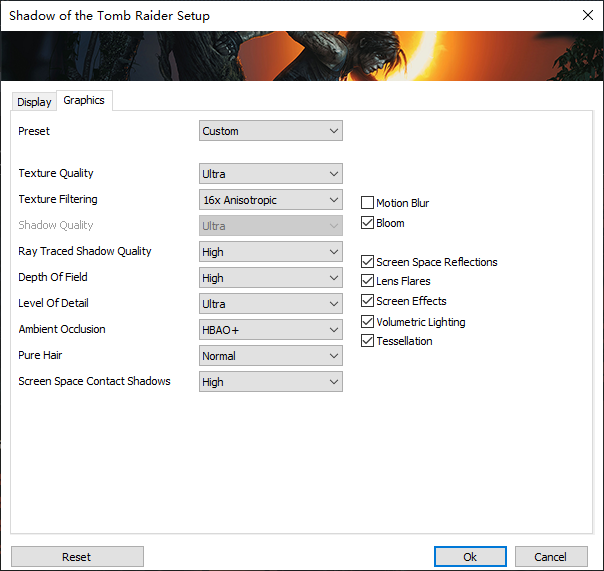The height and width of the screenshot is (571, 604).
Task: Expand the Level Of Detail dropdown
Action: tap(270, 304)
